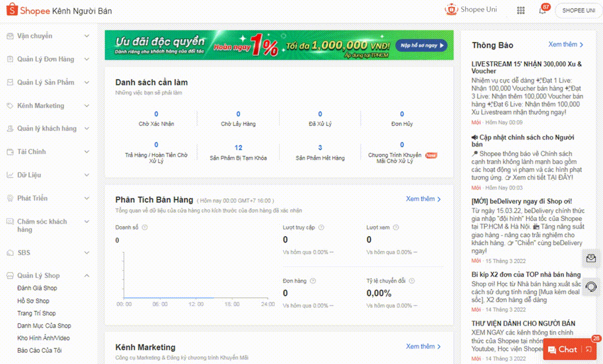Image resolution: width=603 pixels, height=364 pixels.
Task: Click the Dữ Liệu chart icon
Action: coord(10,175)
